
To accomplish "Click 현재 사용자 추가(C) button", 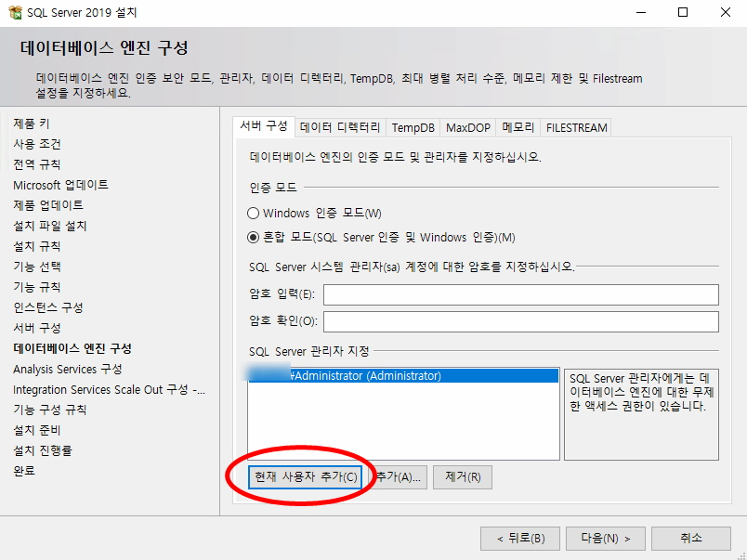I will [305, 477].
